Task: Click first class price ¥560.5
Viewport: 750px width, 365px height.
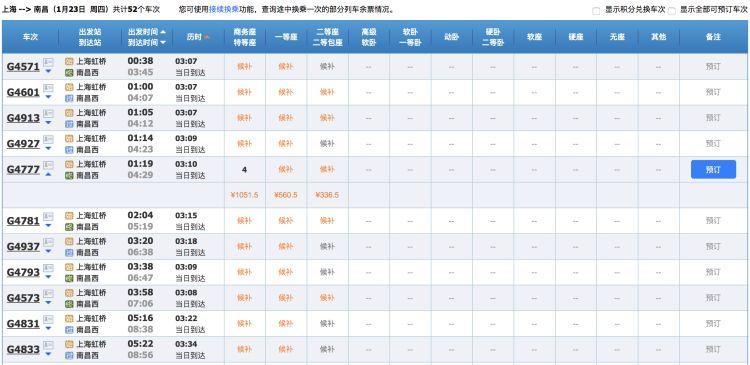Action: click(286, 195)
